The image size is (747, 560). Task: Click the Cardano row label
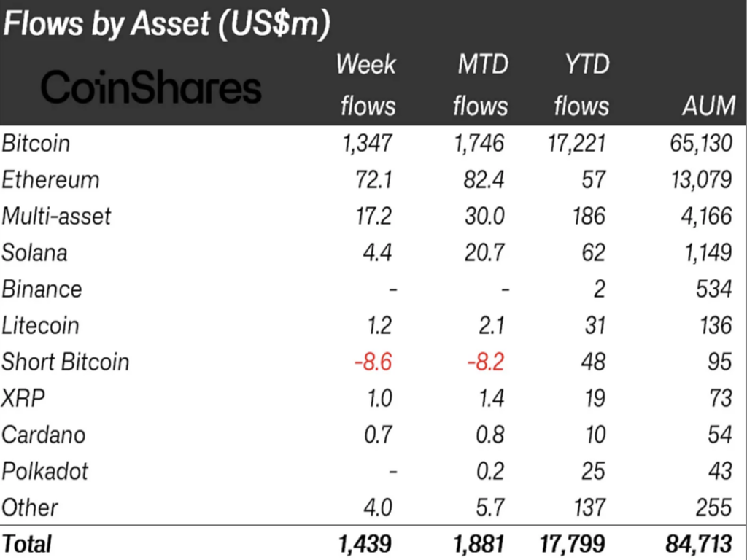click(x=44, y=435)
